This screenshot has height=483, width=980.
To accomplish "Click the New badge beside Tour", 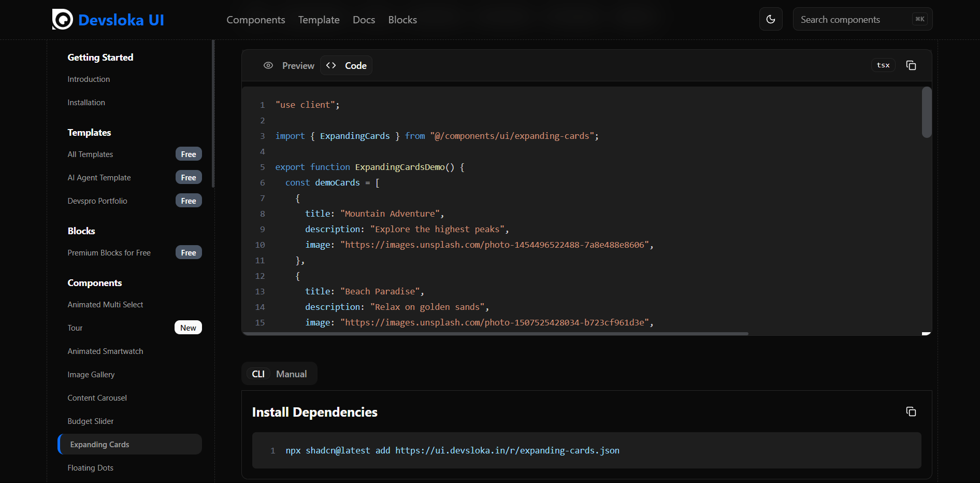I will 188,328.
